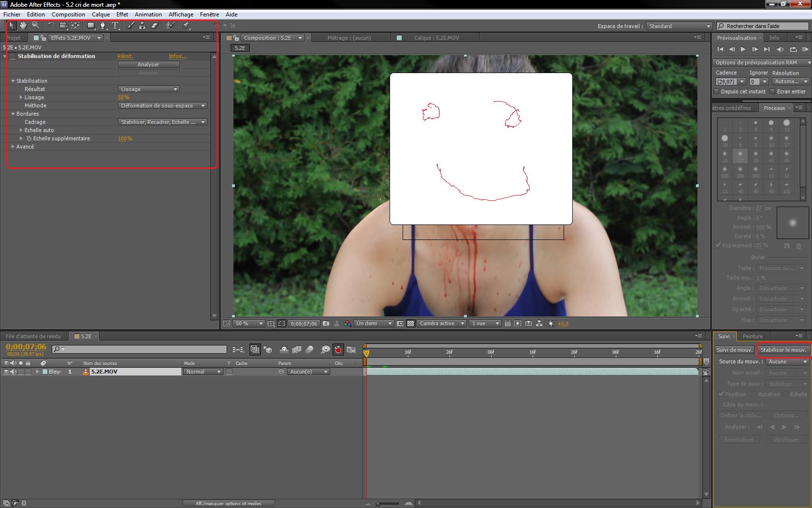Select the Eraser tool

tap(155, 26)
